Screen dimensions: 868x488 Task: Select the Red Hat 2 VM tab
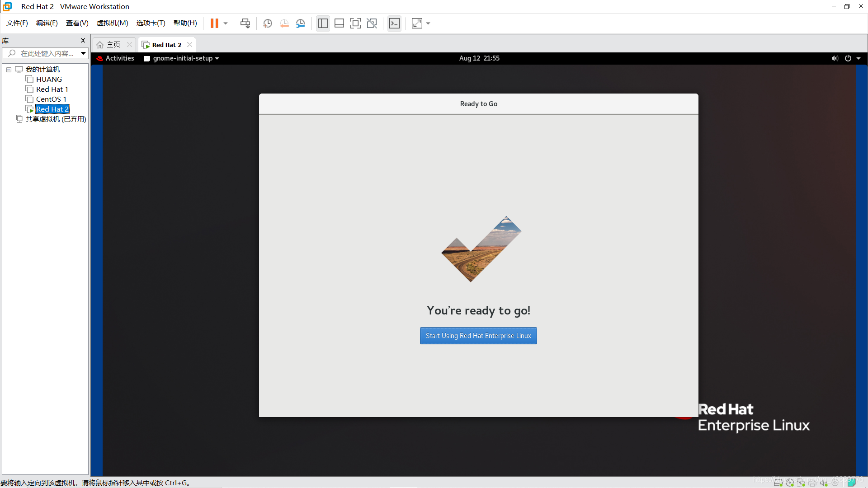point(166,44)
